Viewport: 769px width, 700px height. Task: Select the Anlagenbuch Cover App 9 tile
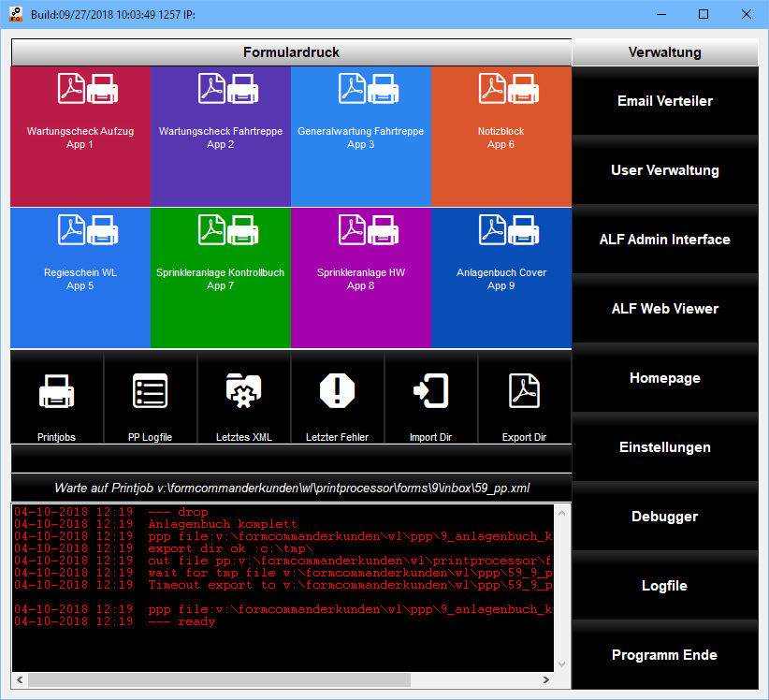(x=501, y=278)
